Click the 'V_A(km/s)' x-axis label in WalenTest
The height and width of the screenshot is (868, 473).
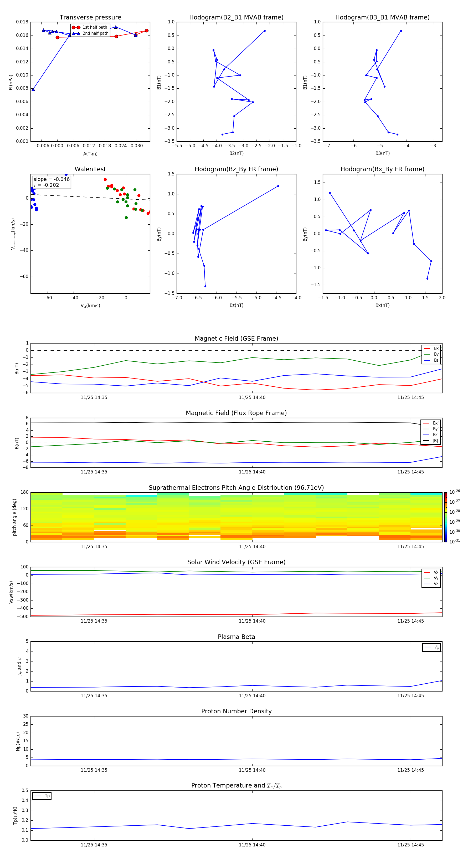(x=90, y=306)
